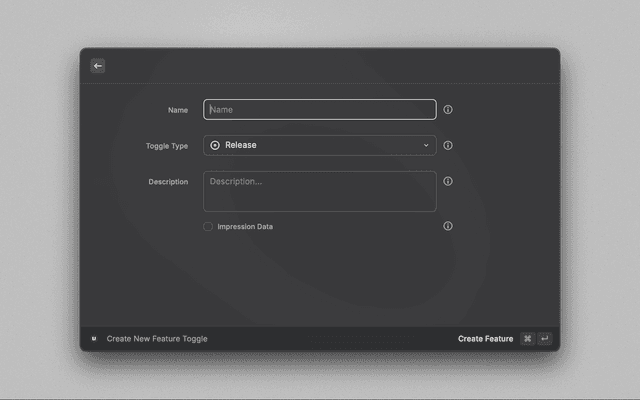640x400 pixels.
Task: Click the Release icon inside Toggle Type
Action: (x=215, y=145)
